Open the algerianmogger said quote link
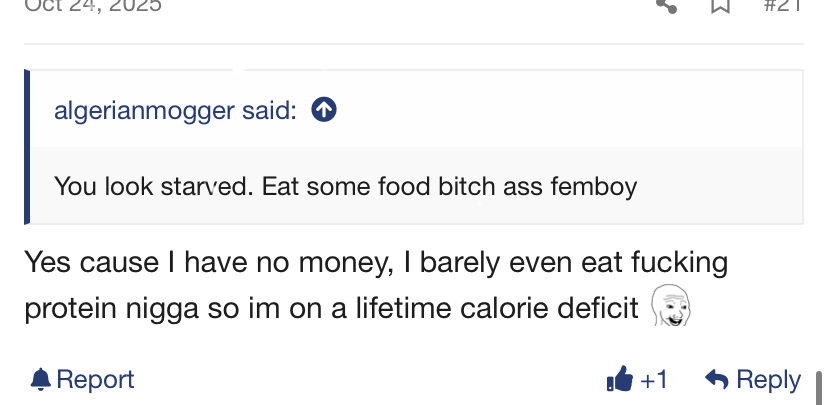Image resolution: width=828 pixels, height=405 pixels. [x=175, y=110]
